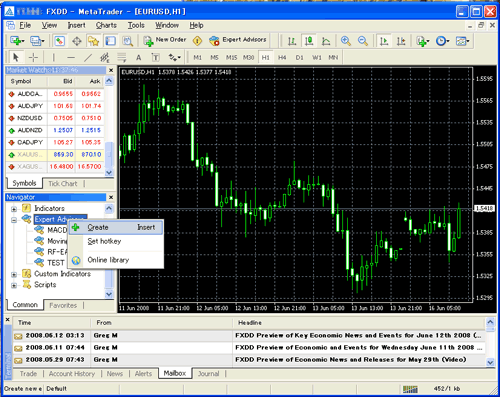Expand the Custom Indicators tree node
Image resolution: width=500 pixels, height=397 pixels.
pyautogui.click(x=14, y=275)
